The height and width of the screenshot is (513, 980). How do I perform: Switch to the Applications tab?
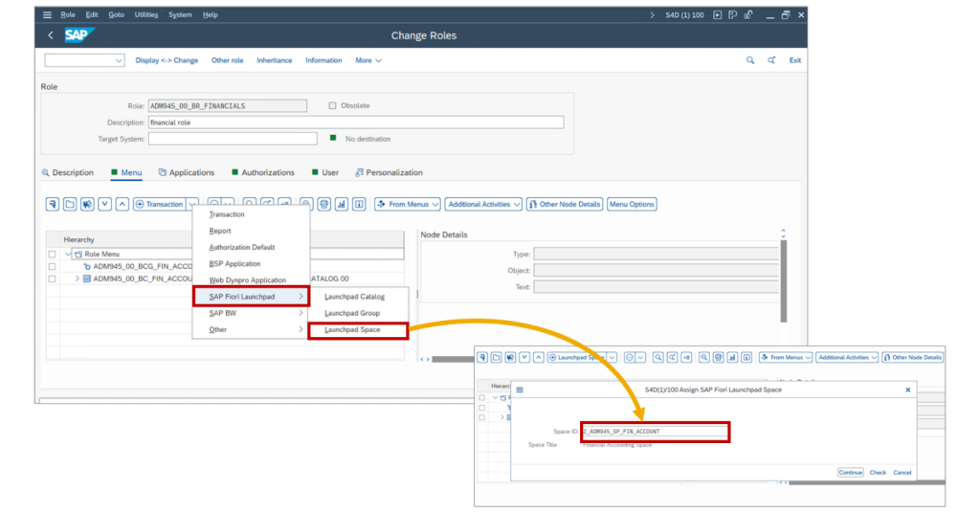point(187,172)
